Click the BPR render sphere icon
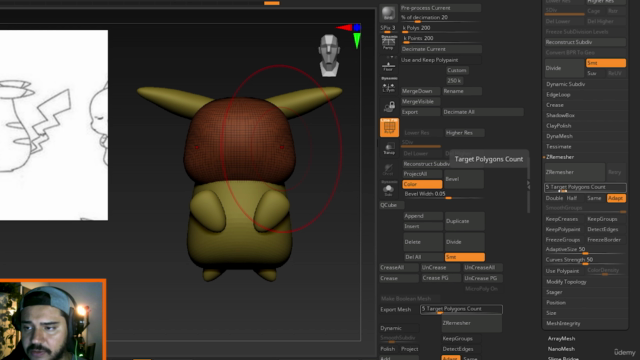 click(388, 13)
